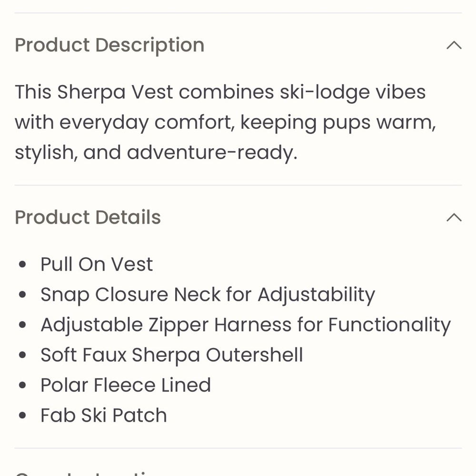Image resolution: width=476 pixels, height=476 pixels.
Task: Click the bullet dot beside Adjustable Zipper Harness
Action: pyautogui.click(x=22, y=325)
